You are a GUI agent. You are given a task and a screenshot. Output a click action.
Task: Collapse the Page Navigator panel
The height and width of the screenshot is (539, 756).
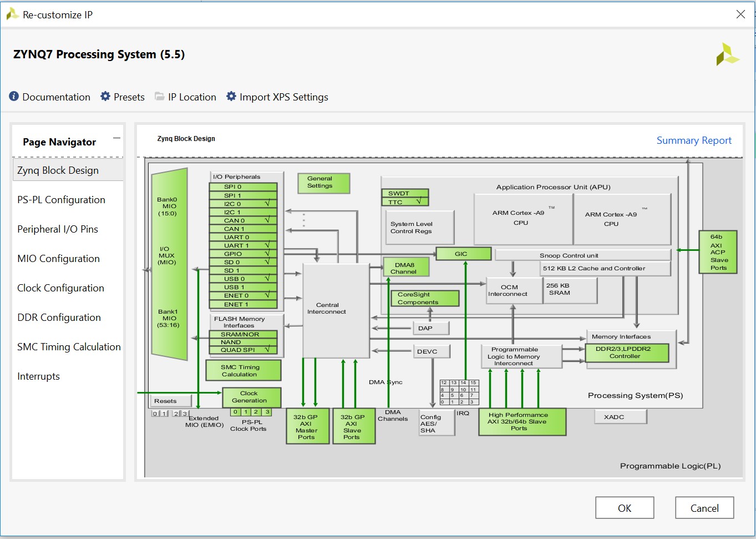coord(116,138)
